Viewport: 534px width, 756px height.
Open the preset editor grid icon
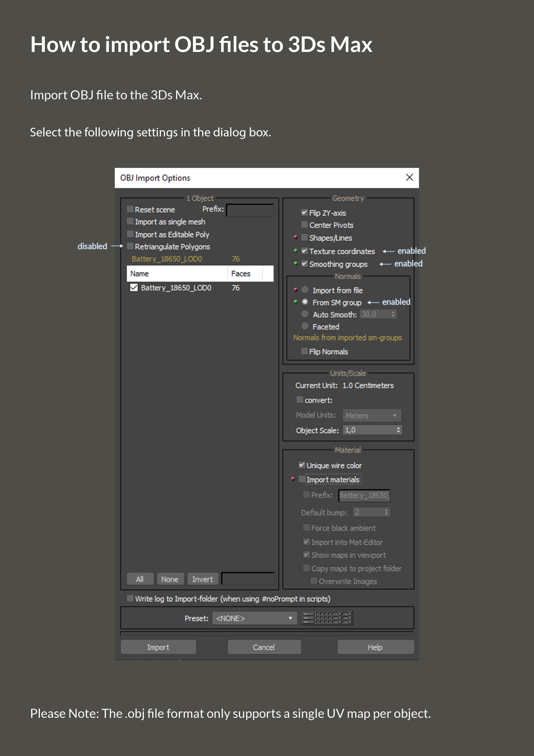pyautogui.click(x=327, y=618)
